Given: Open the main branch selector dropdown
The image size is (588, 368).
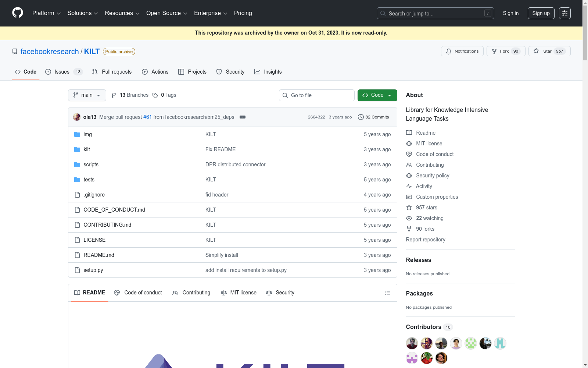Looking at the screenshot, I should tap(87, 95).
